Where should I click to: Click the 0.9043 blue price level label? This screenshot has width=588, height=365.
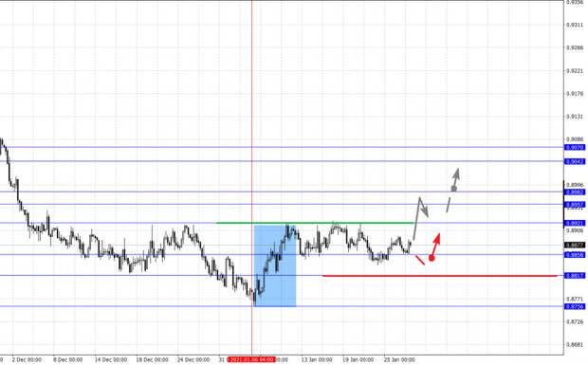click(x=575, y=161)
